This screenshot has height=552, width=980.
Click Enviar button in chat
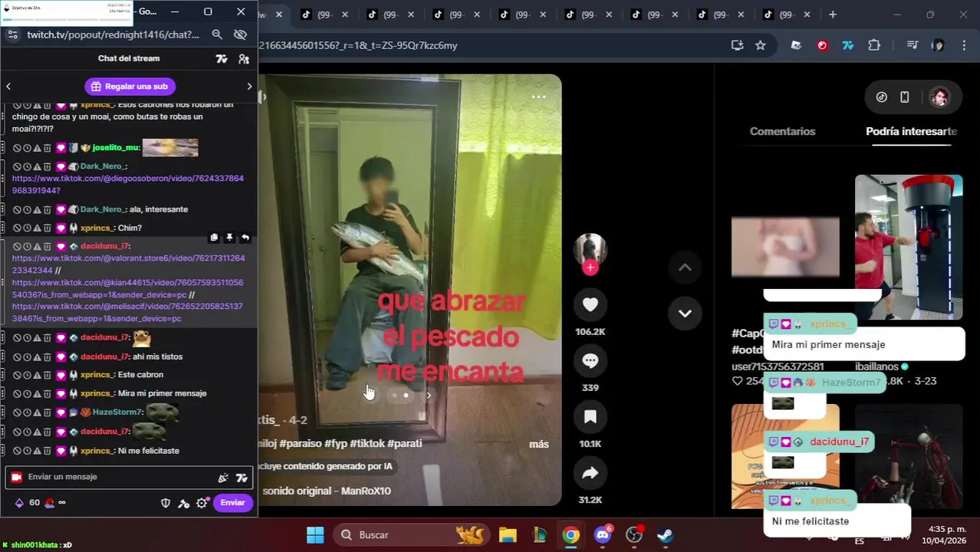click(x=232, y=503)
